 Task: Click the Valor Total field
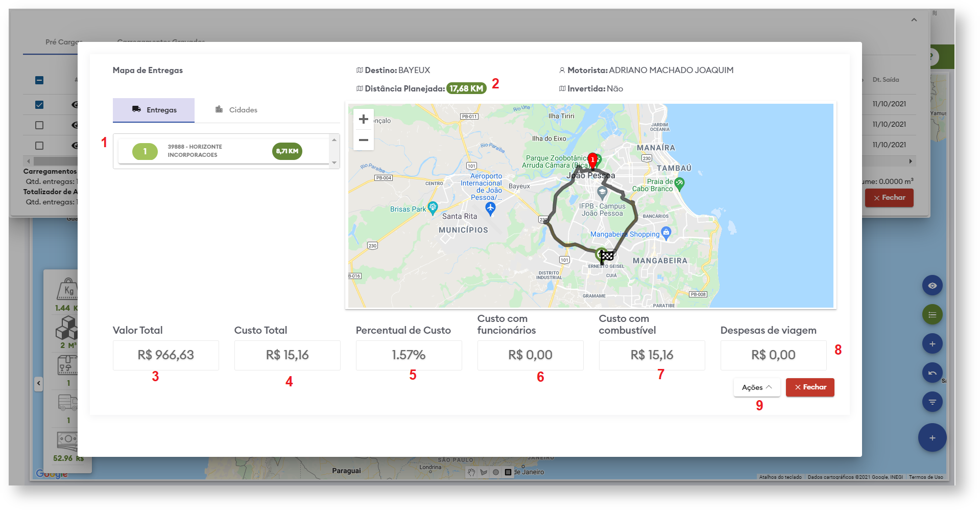[165, 355]
